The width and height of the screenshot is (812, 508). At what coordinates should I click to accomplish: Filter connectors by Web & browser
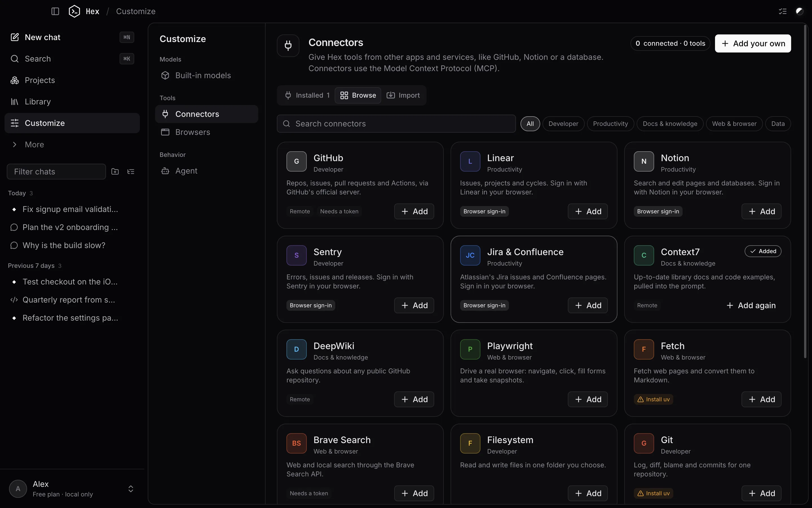(x=734, y=124)
